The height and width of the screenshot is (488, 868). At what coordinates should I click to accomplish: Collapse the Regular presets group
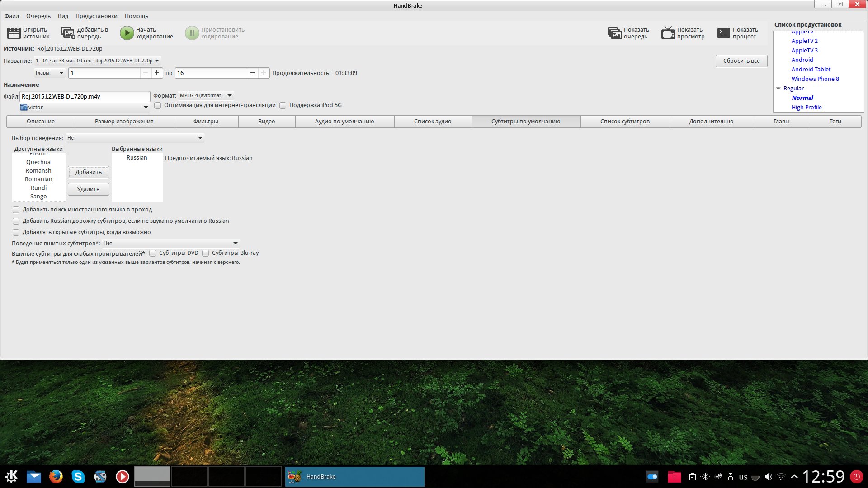[x=778, y=89]
